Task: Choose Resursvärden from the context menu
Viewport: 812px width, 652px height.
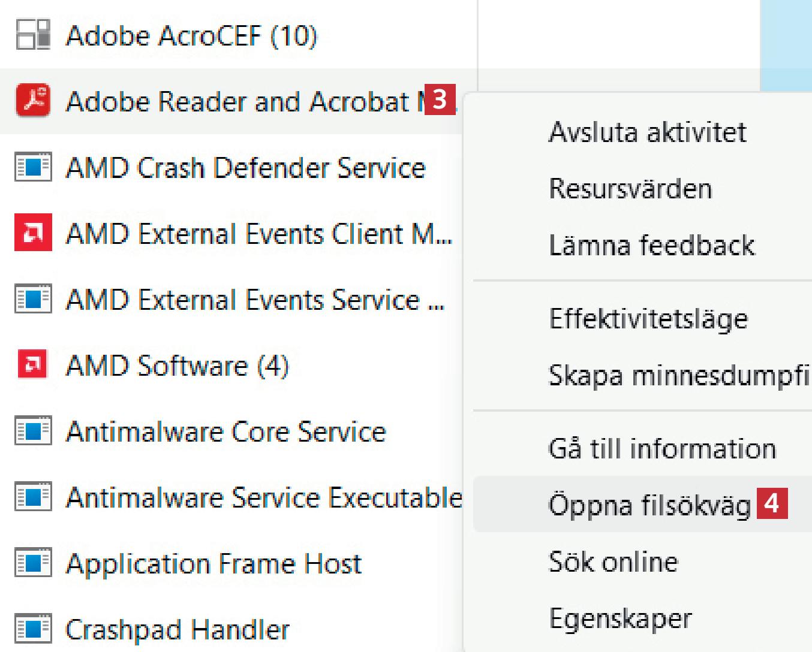Action: click(630, 189)
